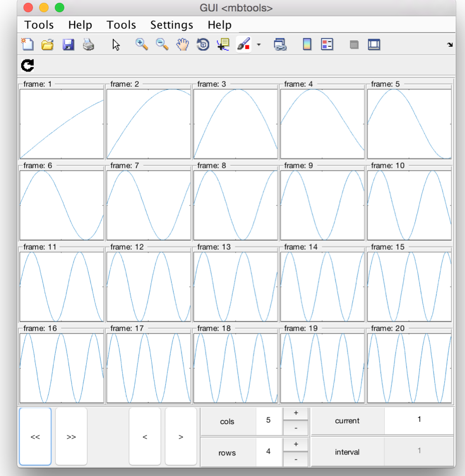
Task: Print figure using the printer icon
Action: [89, 44]
